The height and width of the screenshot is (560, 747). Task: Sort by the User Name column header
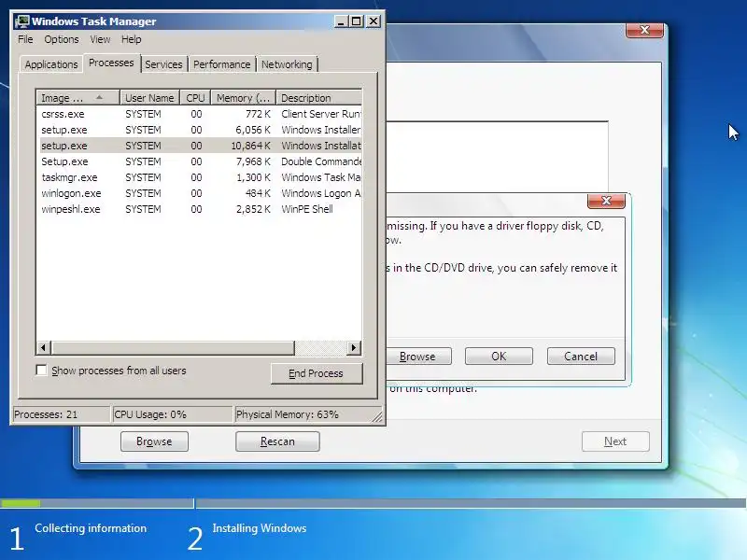pos(149,98)
